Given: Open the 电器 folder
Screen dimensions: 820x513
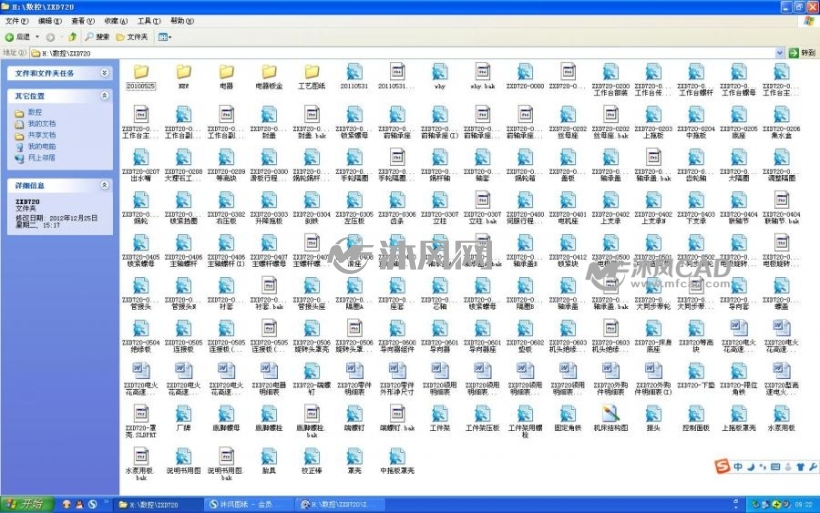Looking at the screenshot, I should tap(226, 77).
